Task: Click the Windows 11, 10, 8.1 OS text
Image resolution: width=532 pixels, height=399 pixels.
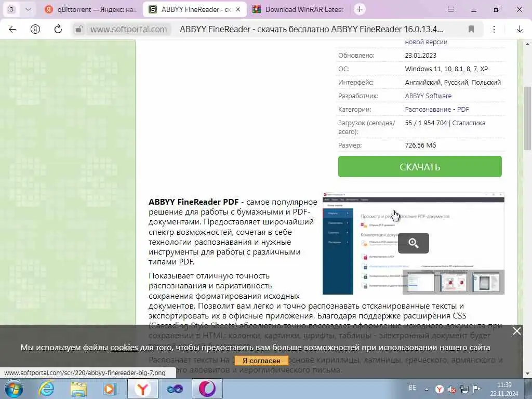Action: point(446,69)
